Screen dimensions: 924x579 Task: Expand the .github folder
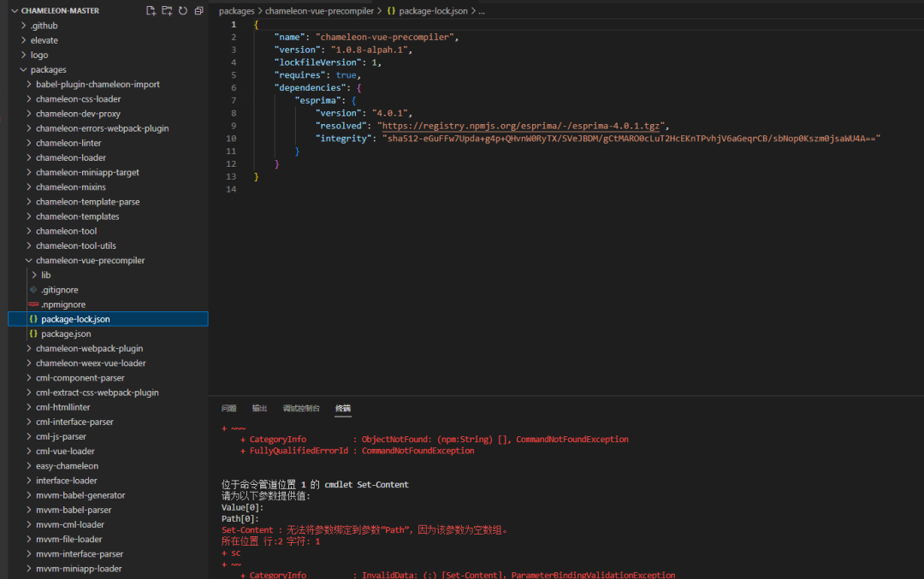pyautogui.click(x=24, y=26)
